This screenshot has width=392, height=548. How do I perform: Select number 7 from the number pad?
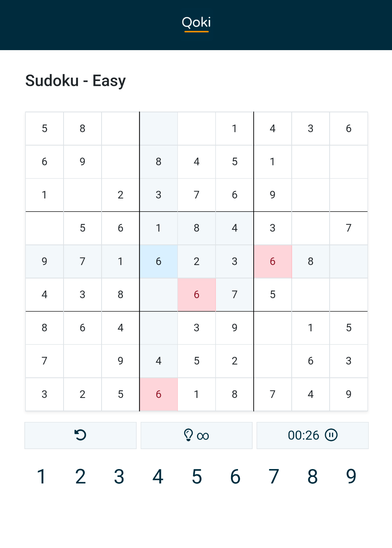(273, 477)
